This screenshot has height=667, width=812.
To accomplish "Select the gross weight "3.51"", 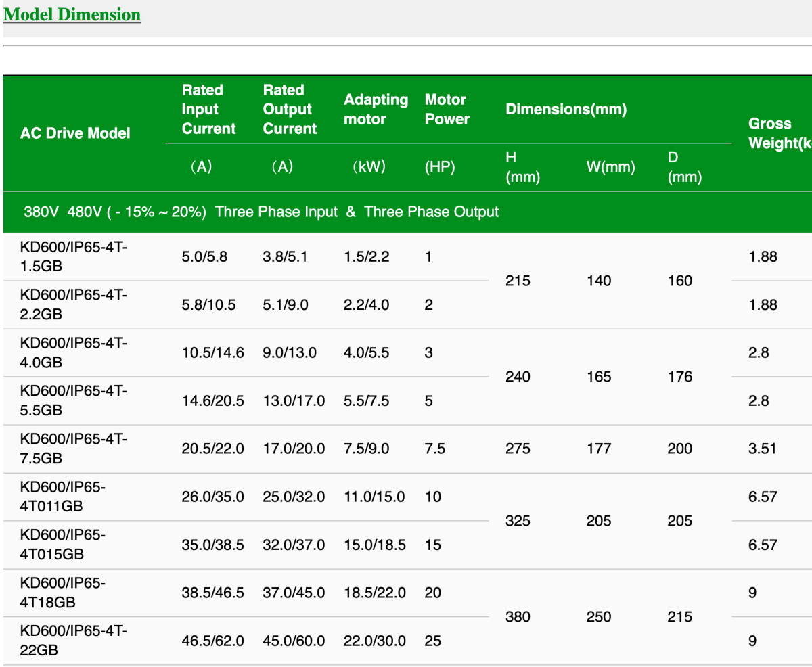I will tap(763, 448).
